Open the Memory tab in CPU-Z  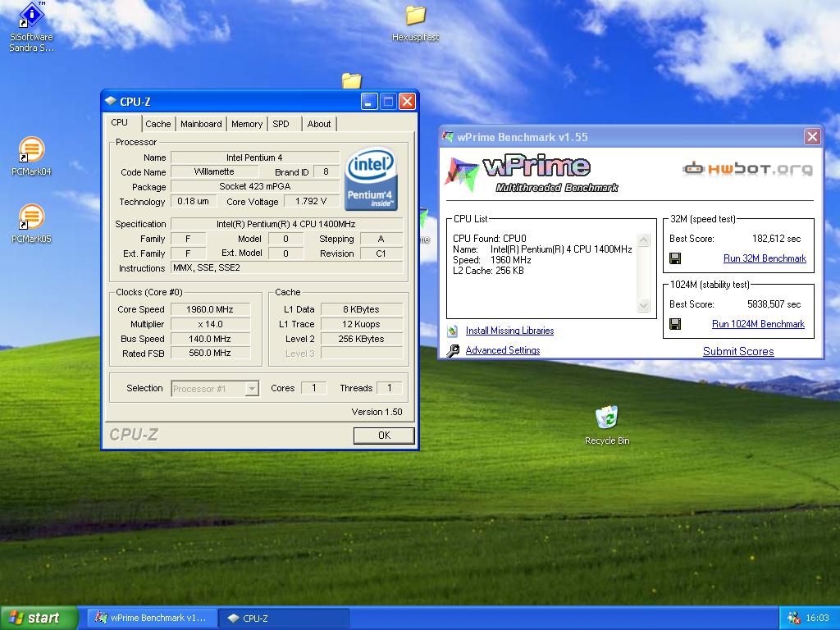point(247,124)
